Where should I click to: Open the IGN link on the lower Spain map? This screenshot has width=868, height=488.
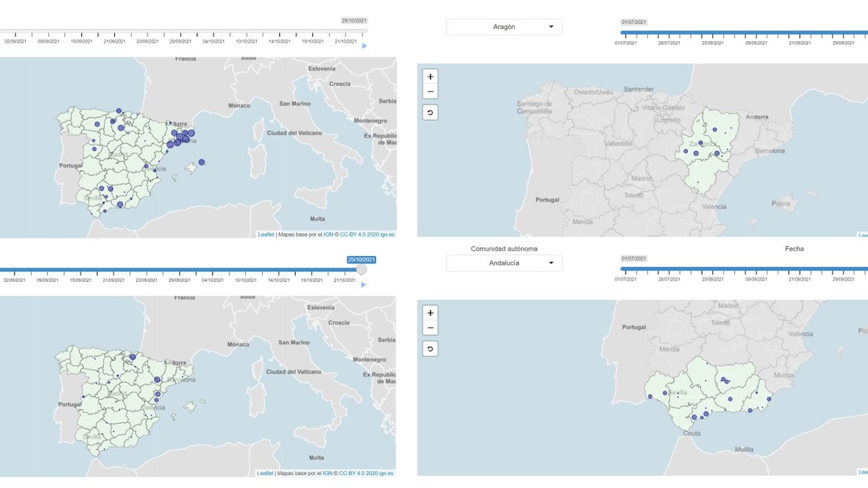click(x=328, y=473)
